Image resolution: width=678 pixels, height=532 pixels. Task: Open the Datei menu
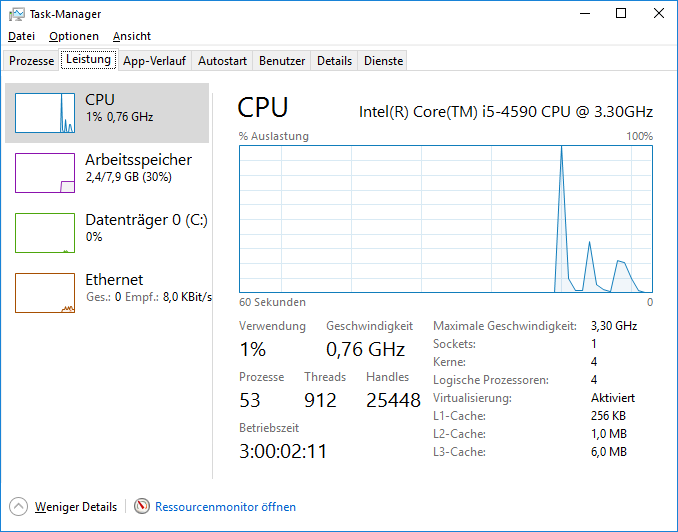pyautogui.click(x=21, y=36)
